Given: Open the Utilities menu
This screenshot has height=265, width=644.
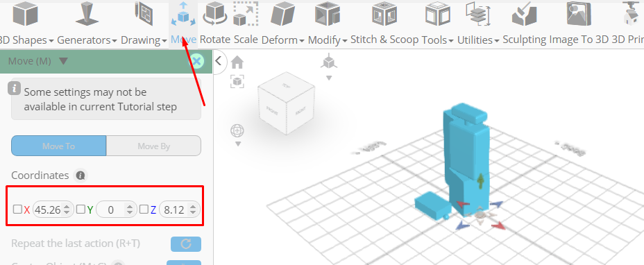Looking at the screenshot, I should tap(478, 40).
